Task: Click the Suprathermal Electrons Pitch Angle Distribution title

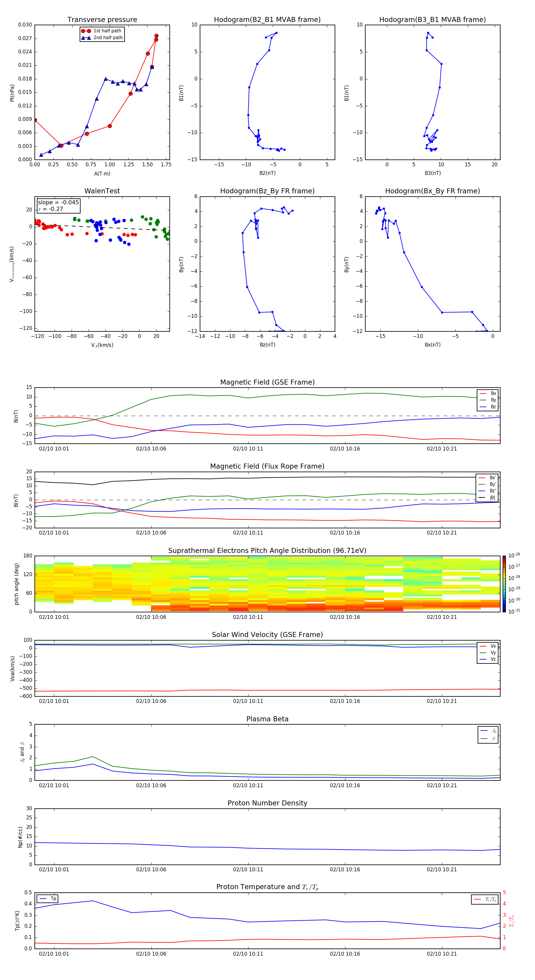Action: point(267,551)
